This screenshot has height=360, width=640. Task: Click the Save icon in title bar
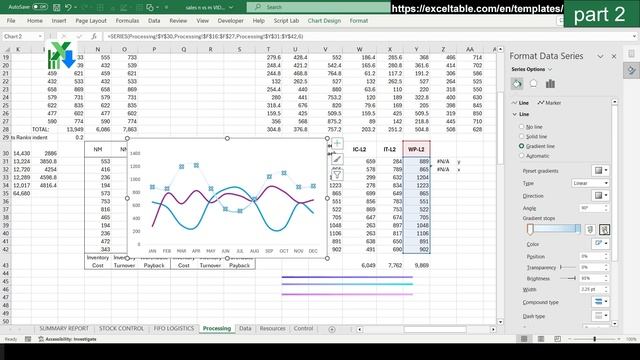point(56,7)
